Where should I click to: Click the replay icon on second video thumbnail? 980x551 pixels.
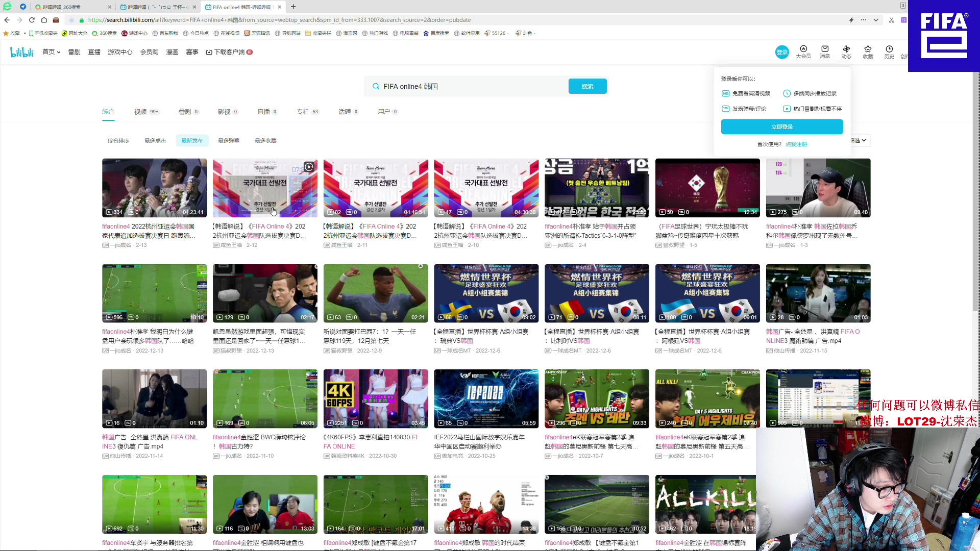(309, 166)
